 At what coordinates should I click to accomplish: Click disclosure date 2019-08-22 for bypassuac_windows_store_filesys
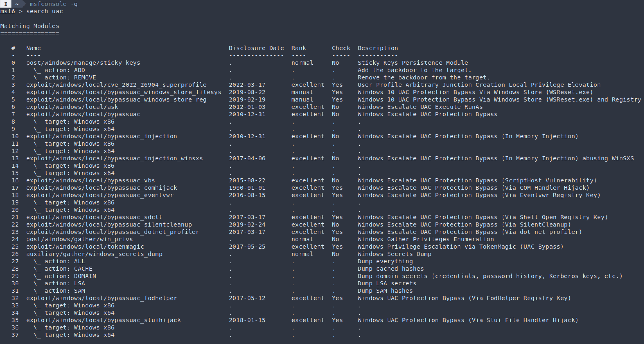click(x=247, y=92)
